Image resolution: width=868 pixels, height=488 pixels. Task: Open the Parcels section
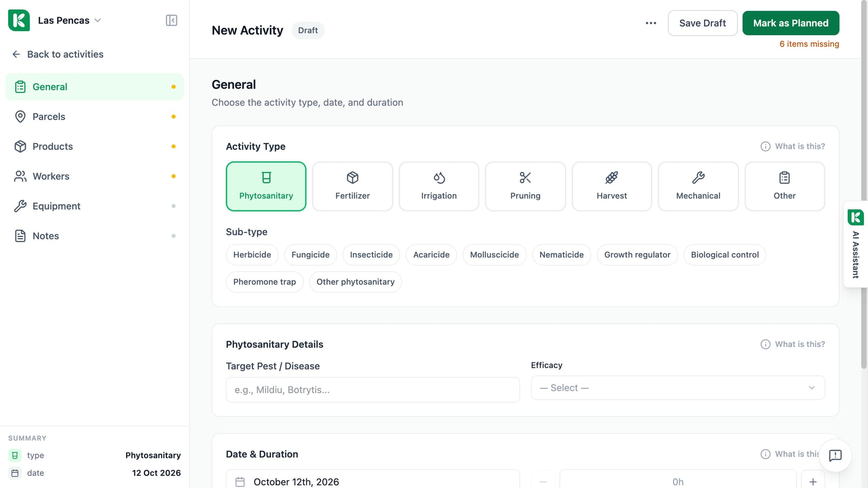point(94,117)
